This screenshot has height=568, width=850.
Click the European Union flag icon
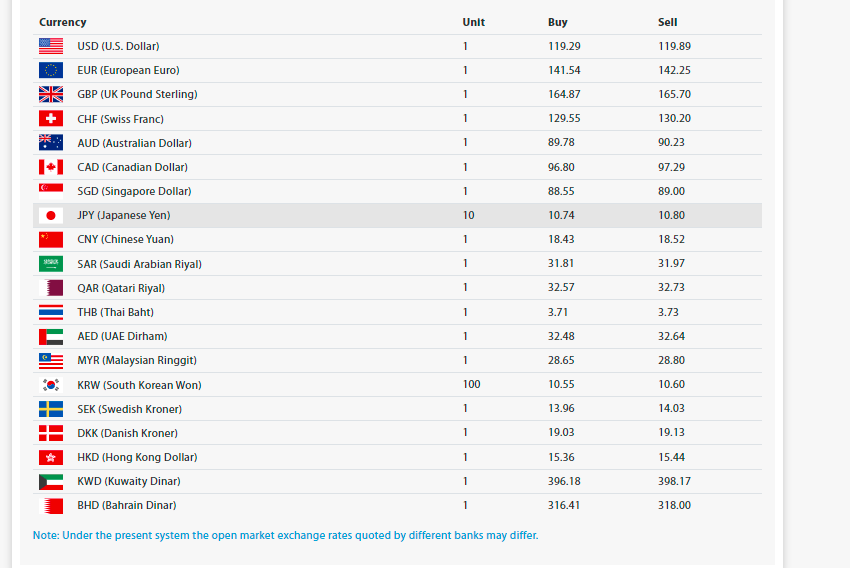[51, 70]
